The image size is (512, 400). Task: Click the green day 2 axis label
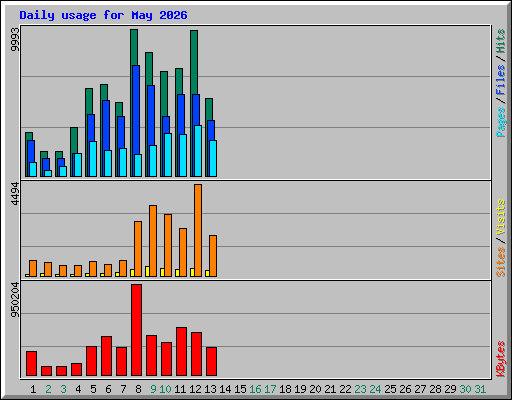(48, 389)
